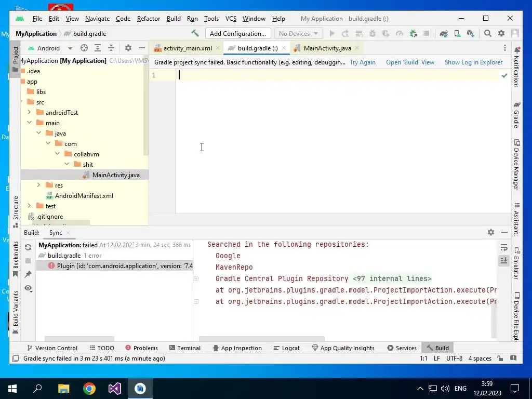Open the Logcat tool window
Viewport: 532px width, 399px height.
click(287, 348)
